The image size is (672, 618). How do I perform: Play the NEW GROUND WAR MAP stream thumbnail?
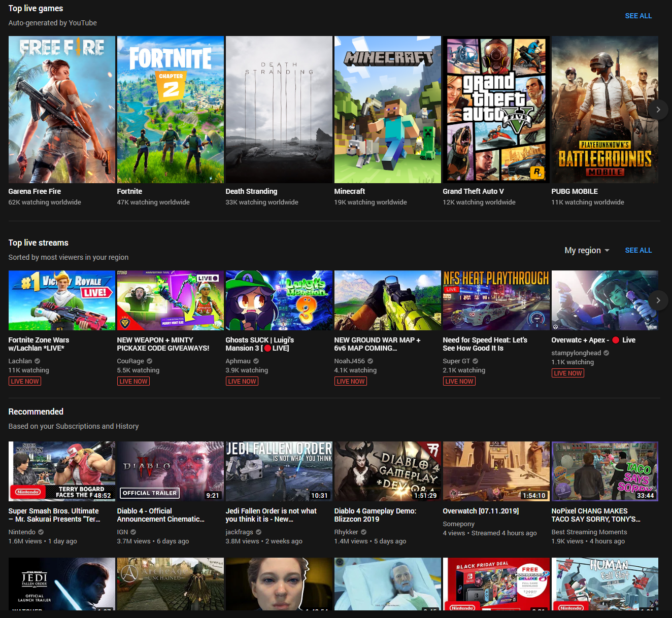[388, 300]
